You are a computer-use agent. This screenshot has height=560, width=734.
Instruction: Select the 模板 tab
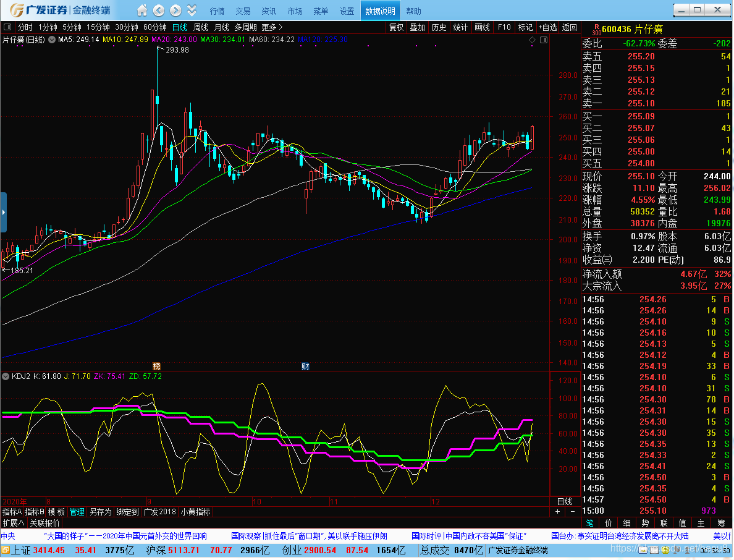point(57,512)
